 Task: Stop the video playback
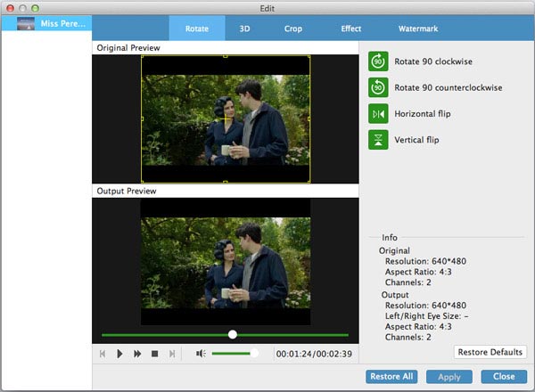pyautogui.click(x=154, y=354)
